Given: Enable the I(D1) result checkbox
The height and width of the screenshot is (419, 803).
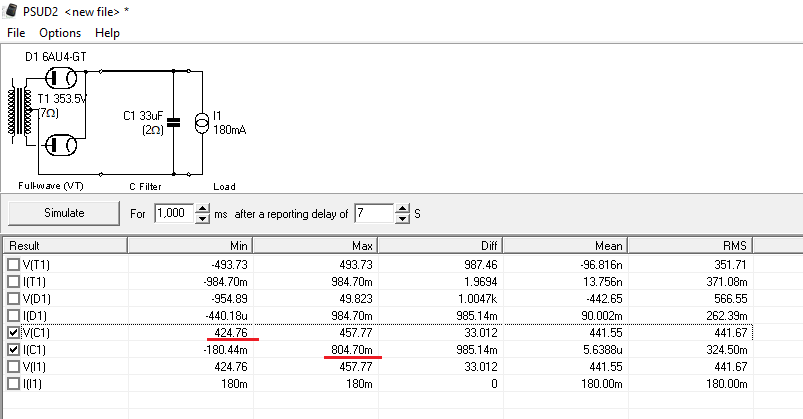Looking at the screenshot, I should click(x=14, y=316).
